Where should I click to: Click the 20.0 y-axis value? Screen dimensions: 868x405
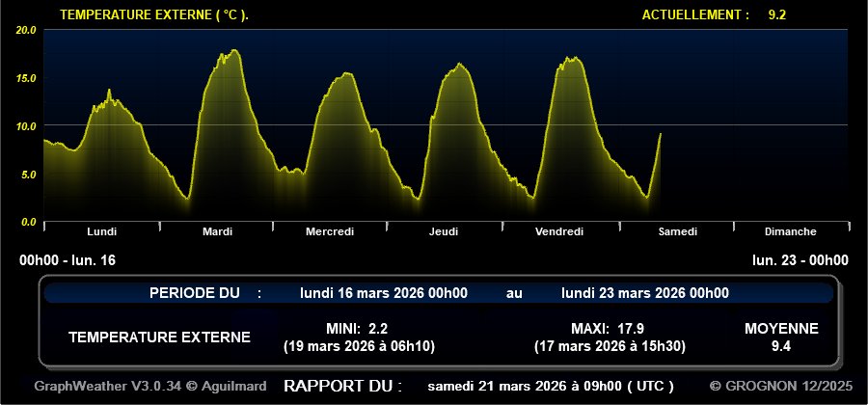click(x=26, y=30)
